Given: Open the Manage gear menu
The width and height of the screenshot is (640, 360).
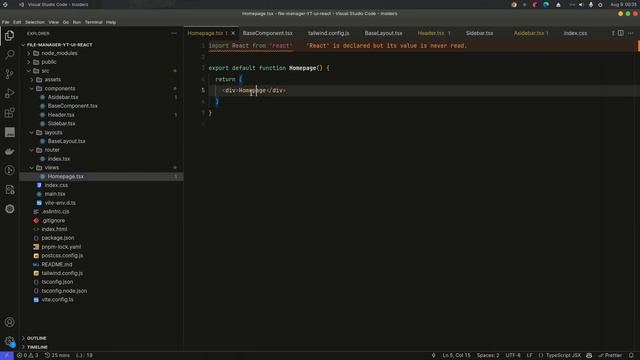Looking at the screenshot, I should (9, 341).
